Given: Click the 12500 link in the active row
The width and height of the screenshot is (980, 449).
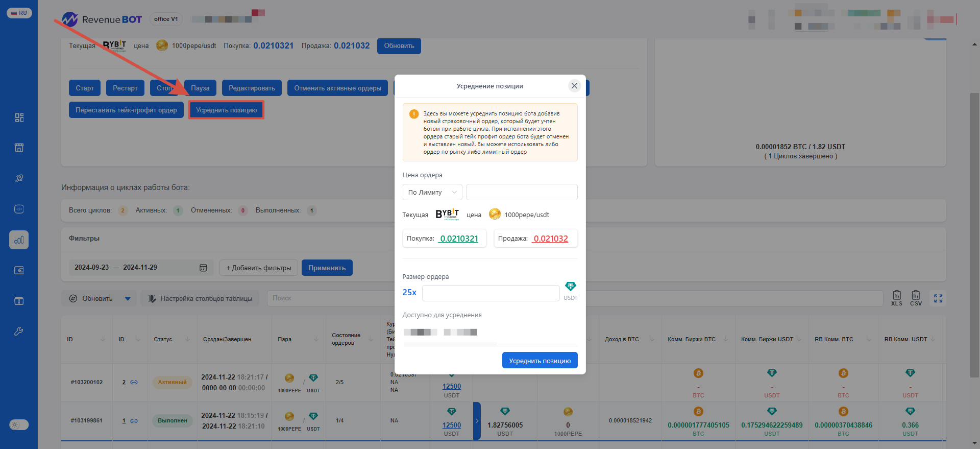Looking at the screenshot, I should (x=451, y=387).
